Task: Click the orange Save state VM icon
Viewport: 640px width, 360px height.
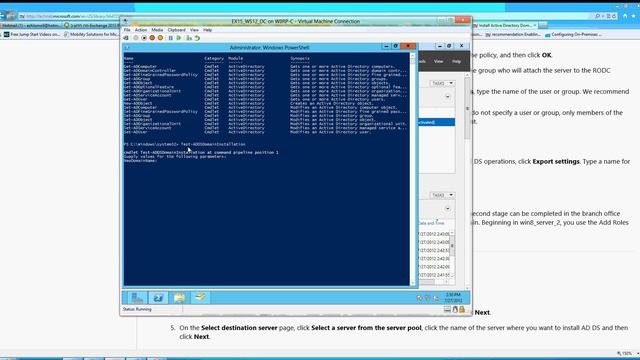Action: (160, 38)
